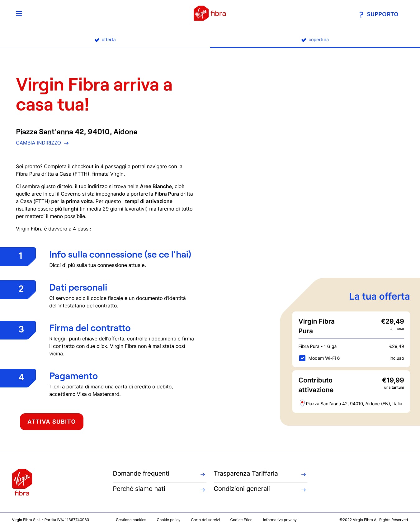Click arrow beside Trasparenza Tariffaria
420x527 pixels.
[x=304, y=475]
